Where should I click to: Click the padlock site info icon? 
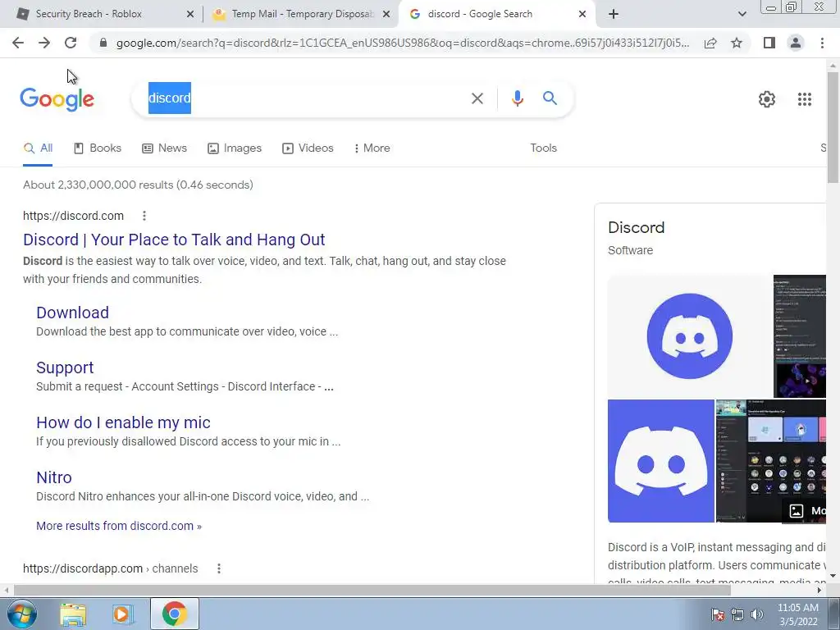pyautogui.click(x=103, y=43)
